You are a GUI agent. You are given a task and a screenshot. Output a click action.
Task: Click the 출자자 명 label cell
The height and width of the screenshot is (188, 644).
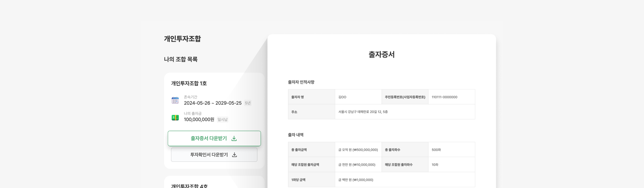click(312, 97)
